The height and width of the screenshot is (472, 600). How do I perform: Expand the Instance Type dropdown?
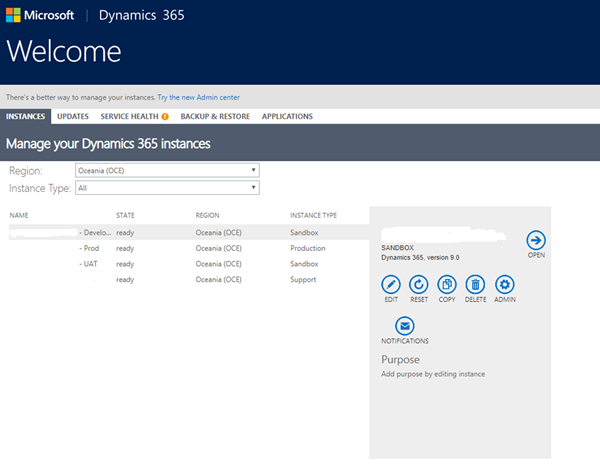click(168, 187)
